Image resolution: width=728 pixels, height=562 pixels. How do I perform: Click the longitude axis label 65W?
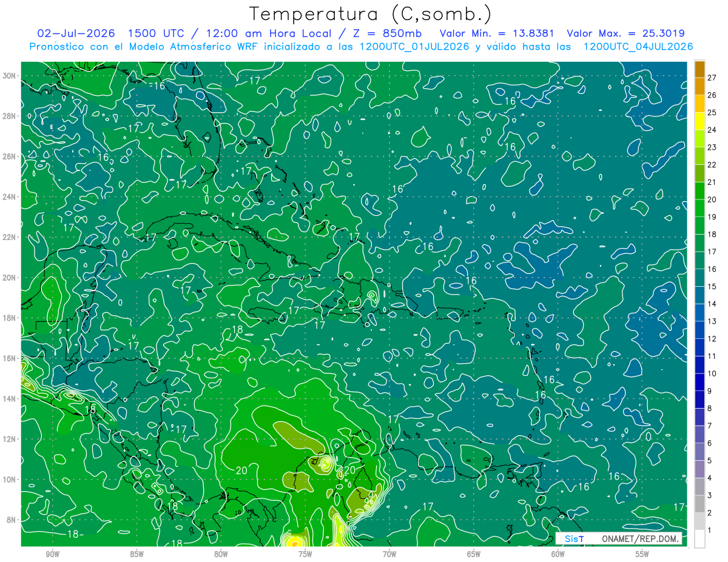point(474,554)
